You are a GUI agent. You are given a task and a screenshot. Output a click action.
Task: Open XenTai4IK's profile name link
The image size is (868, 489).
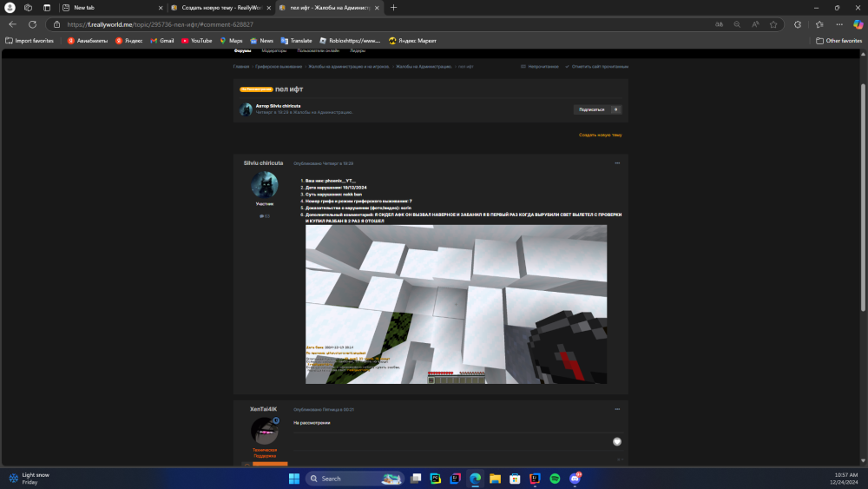pyautogui.click(x=264, y=409)
